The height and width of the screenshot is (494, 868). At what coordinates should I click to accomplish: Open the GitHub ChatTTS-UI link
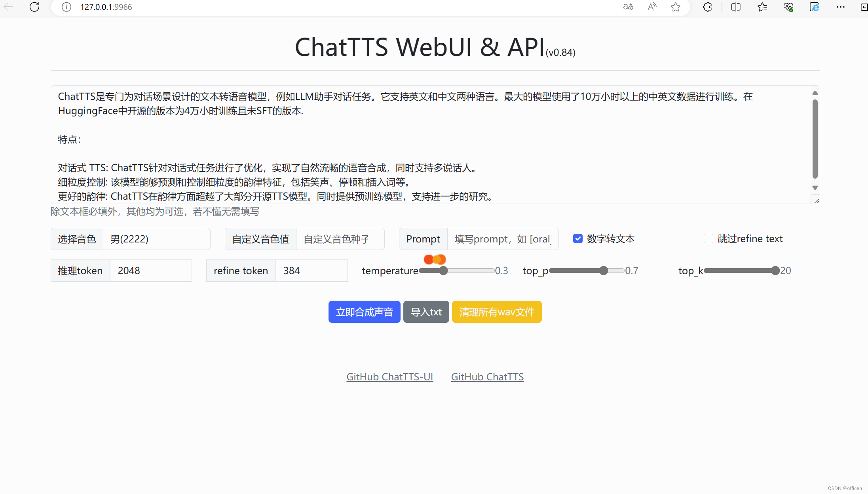[390, 377]
